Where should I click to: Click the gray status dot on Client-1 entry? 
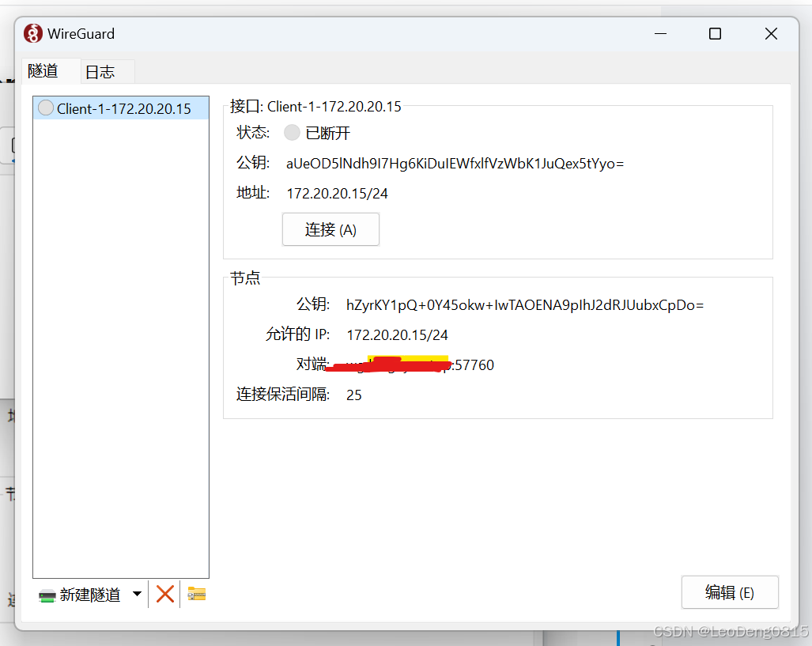45,108
